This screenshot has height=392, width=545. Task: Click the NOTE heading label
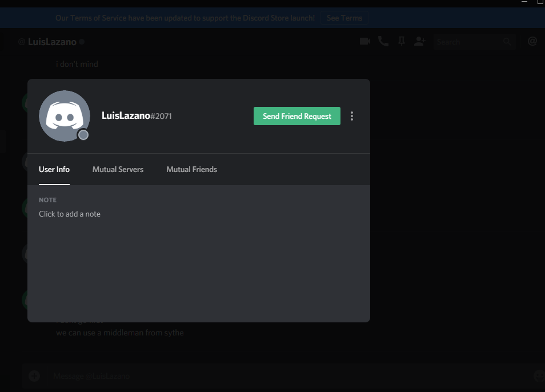pyautogui.click(x=47, y=200)
